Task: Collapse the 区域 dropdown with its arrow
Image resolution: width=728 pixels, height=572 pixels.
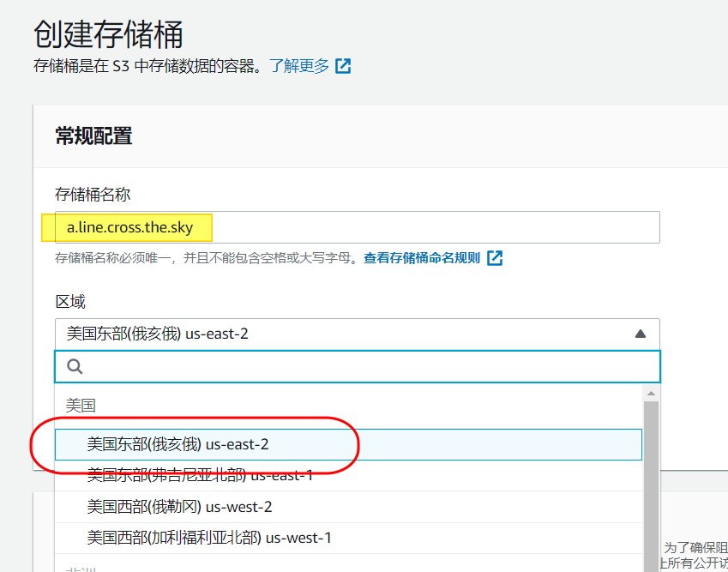Action: [x=640, y=334]
